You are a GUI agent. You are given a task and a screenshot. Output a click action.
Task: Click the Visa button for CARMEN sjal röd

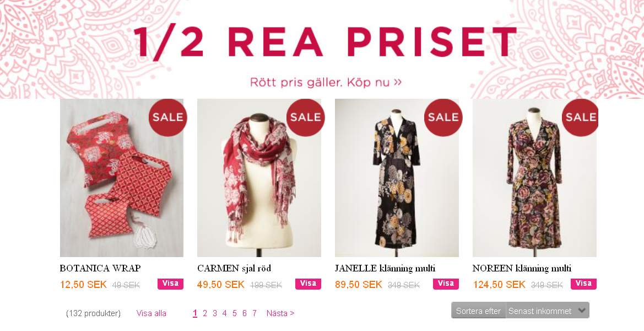[x=308, y=284]
